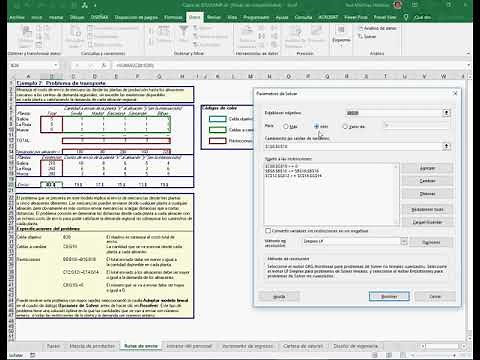Collapse dialog with objective range selector icon
Viewport: 480px width, 360px height.
[x=446, y=113]
